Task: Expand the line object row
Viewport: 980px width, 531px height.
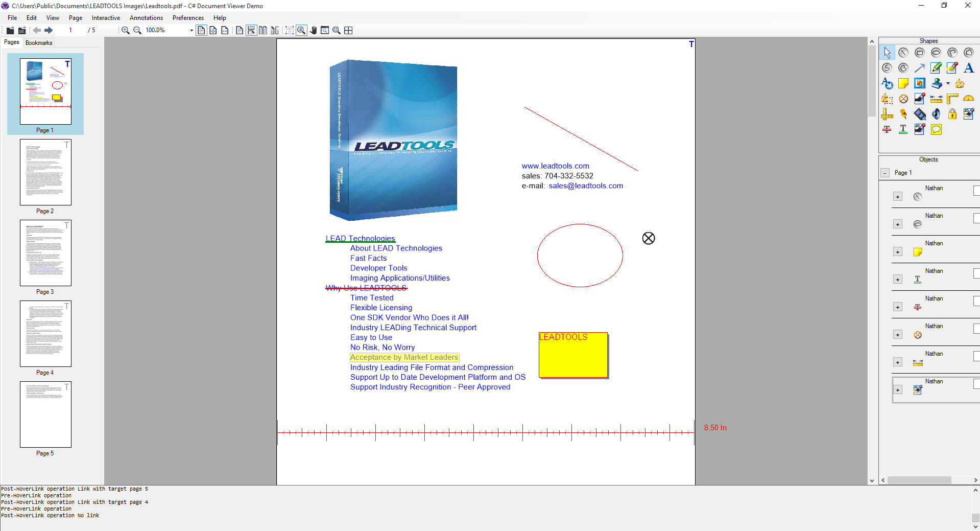Action: (898, 197)
